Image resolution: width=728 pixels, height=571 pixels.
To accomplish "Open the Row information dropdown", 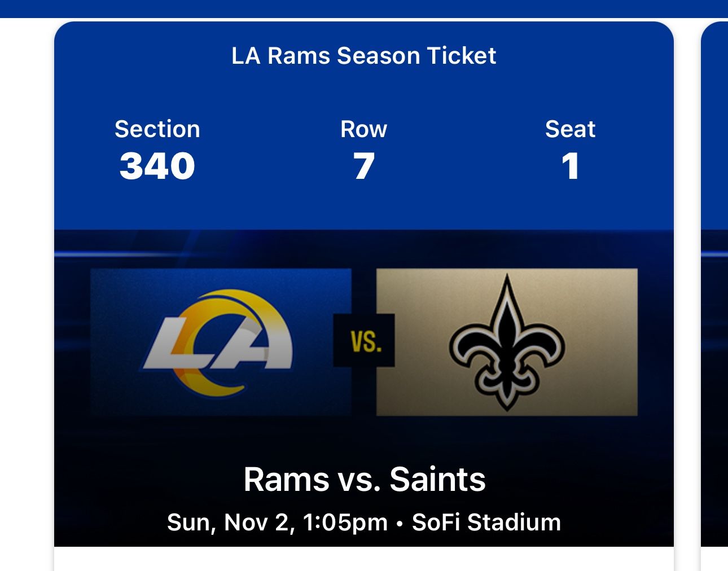I will tap(363, 129).
